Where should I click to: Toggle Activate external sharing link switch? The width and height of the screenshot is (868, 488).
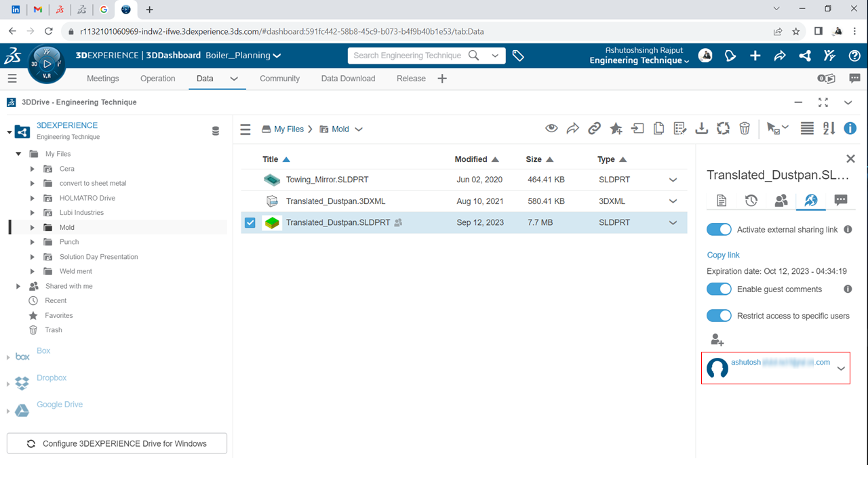click(x=719, y=230)
